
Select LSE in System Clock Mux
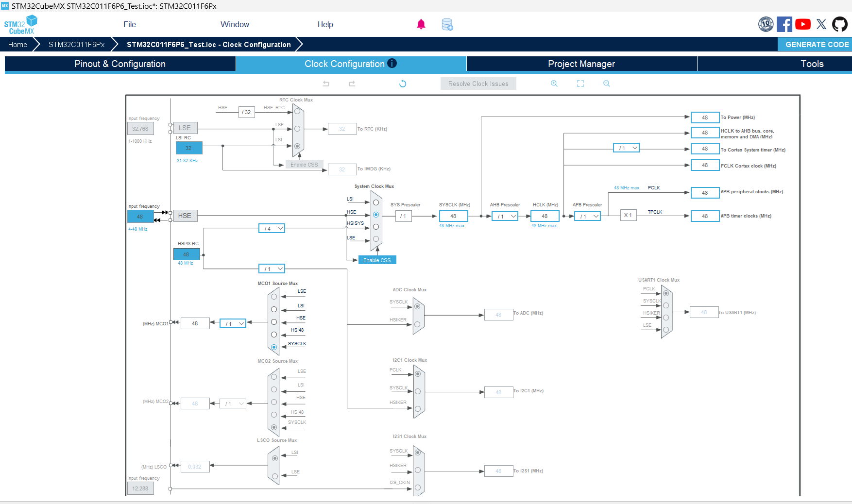point(376,239)
